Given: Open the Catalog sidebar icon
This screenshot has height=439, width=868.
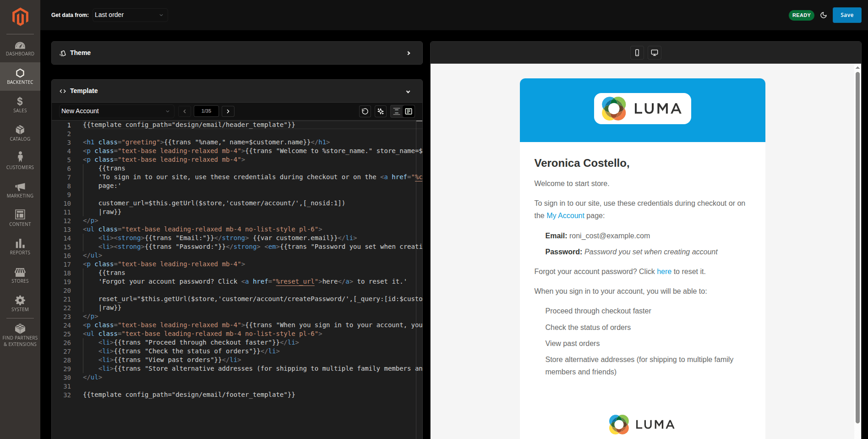Looking at the screenshot, I should click(x=20, y=133).
